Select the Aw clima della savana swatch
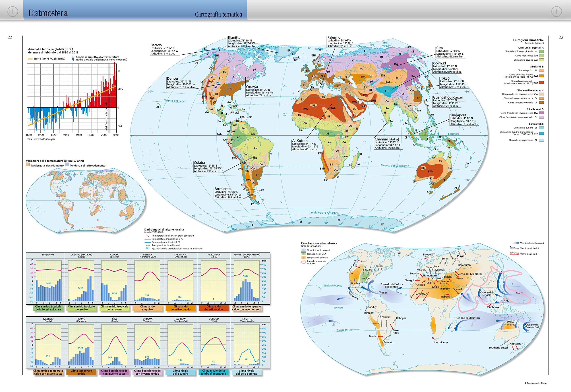The height and width of the screenshot is (392, 571). click(542, 60)
